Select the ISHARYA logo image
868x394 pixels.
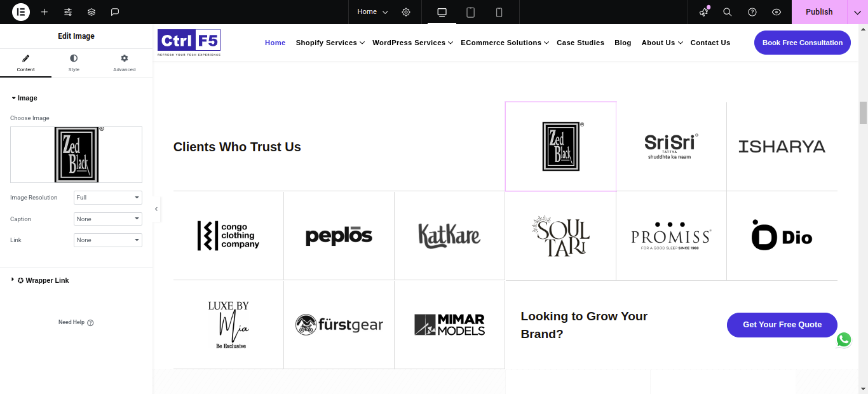782,147
